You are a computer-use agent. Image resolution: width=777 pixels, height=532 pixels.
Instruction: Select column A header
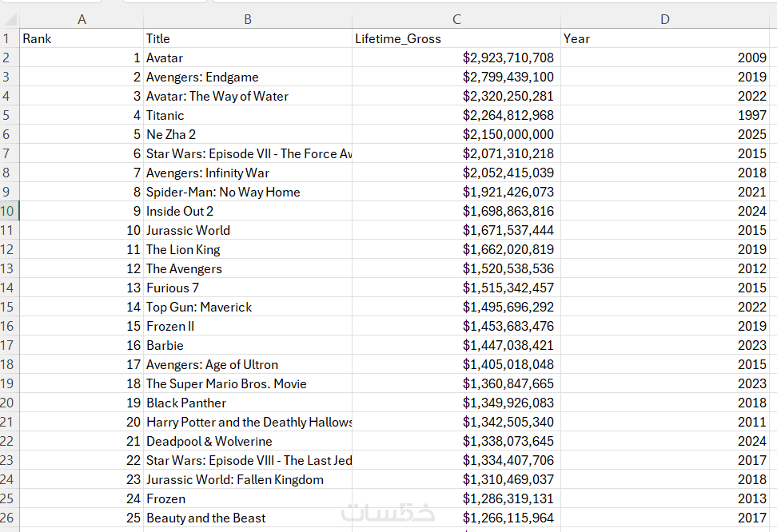[x=82, y=19]
